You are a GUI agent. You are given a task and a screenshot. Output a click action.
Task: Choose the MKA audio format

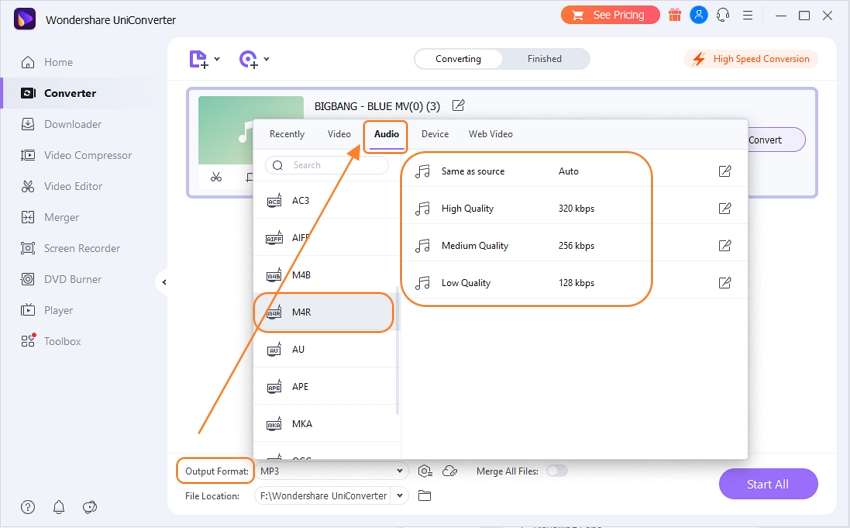[326, 424]
